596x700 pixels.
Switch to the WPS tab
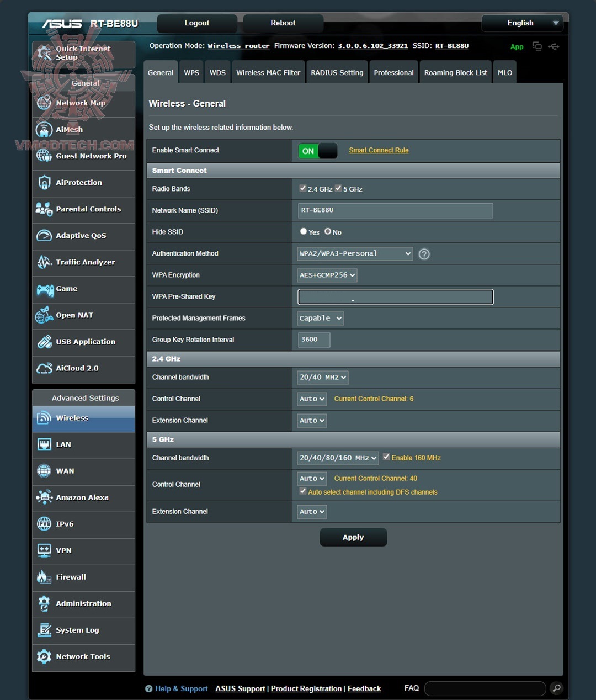pyautogui.click(x=191, y=72)
